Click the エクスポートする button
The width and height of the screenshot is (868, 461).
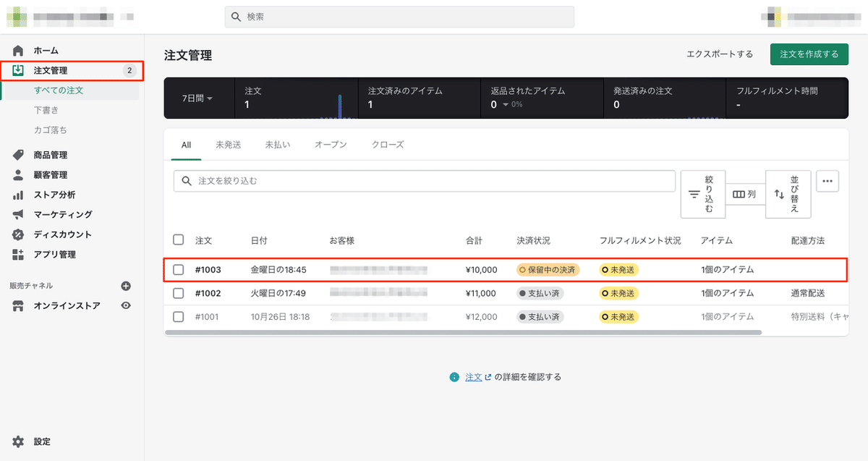coord(719,54)
